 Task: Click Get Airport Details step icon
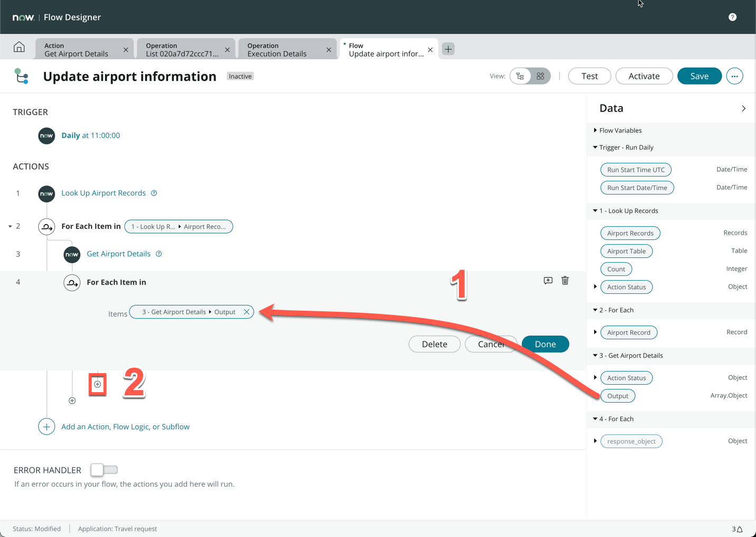coord(72,254)
